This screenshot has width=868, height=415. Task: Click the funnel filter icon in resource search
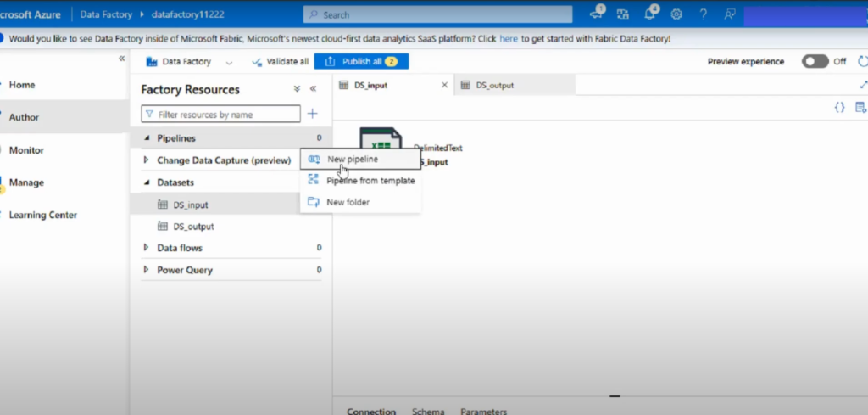pos(149,114)
